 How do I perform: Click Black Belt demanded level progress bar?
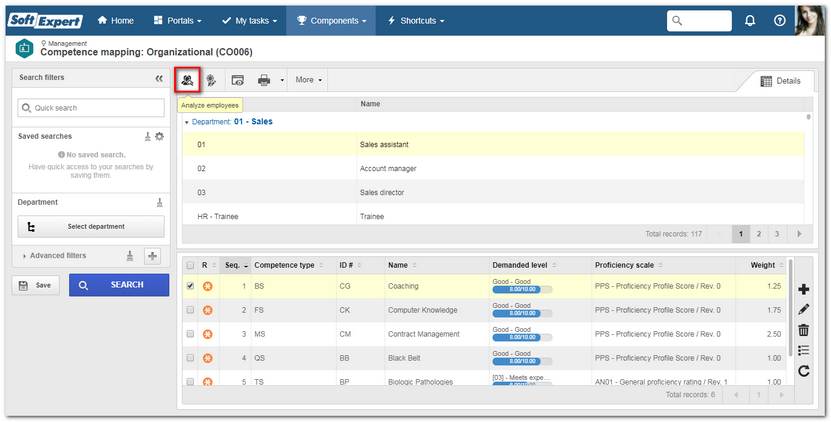pyautogui.click(x=522, y=362)
